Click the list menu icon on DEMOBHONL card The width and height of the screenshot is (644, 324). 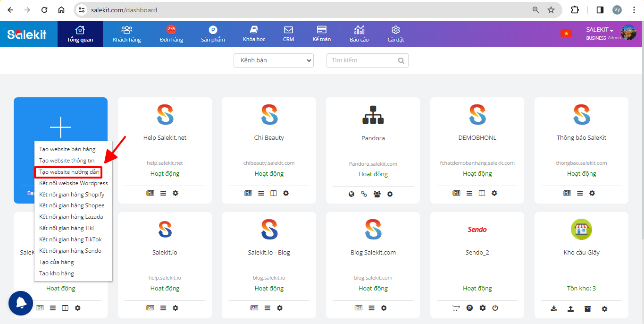[469, 193]
